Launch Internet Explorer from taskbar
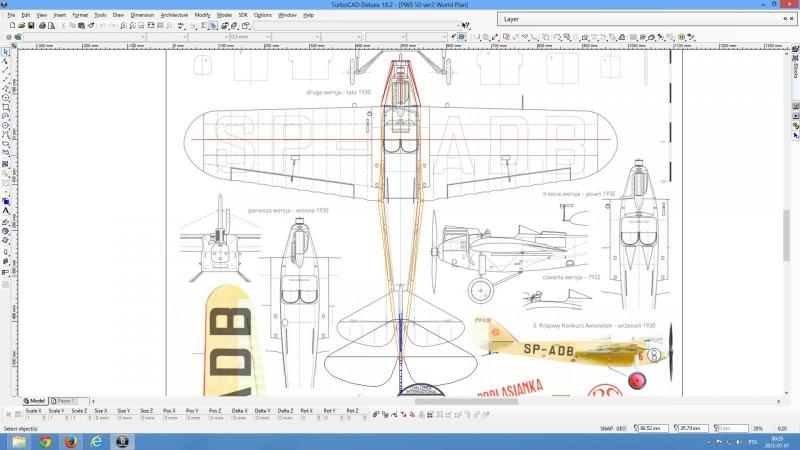This screenshot has height=450, width=800. (97, 441)
